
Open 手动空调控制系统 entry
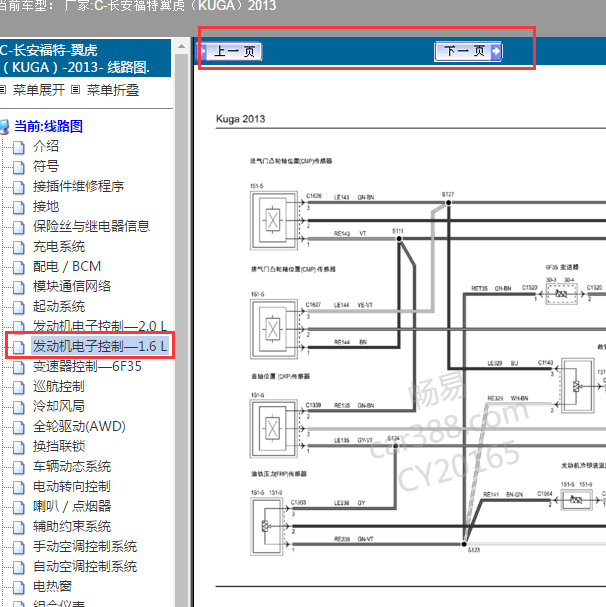(85, 547)
